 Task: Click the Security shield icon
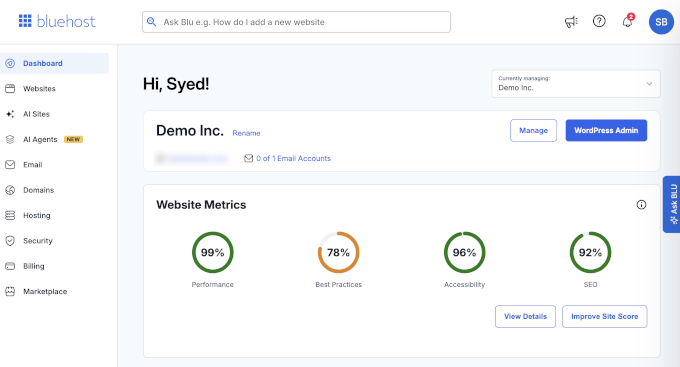point(10,241)
